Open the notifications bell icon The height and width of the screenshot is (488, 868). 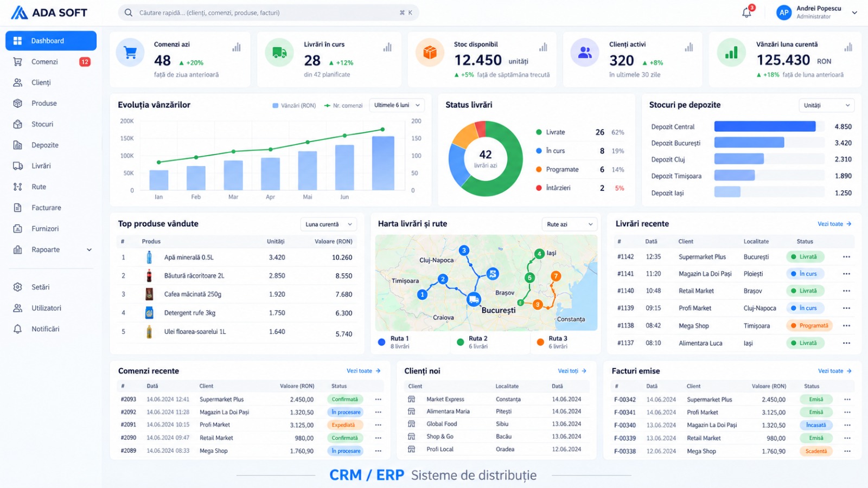coord(747,12)
